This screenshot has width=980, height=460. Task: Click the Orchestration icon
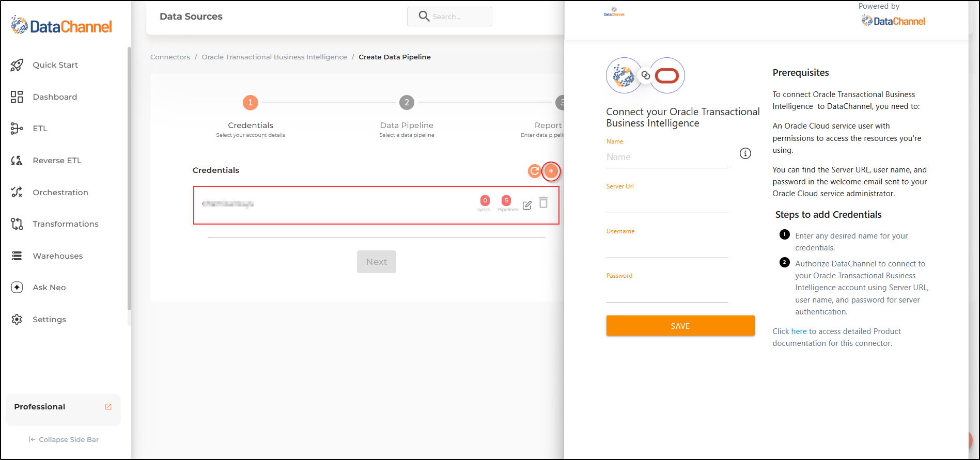[x=17, y=192]
